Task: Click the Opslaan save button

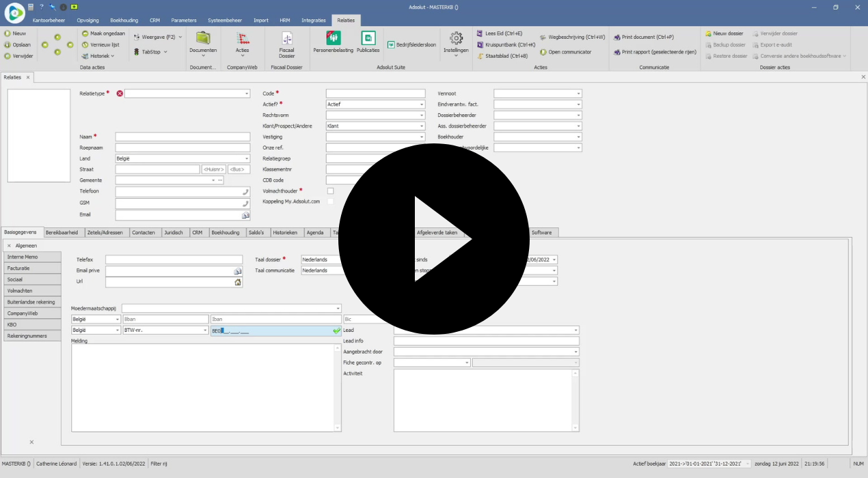Action: [18, 44]
